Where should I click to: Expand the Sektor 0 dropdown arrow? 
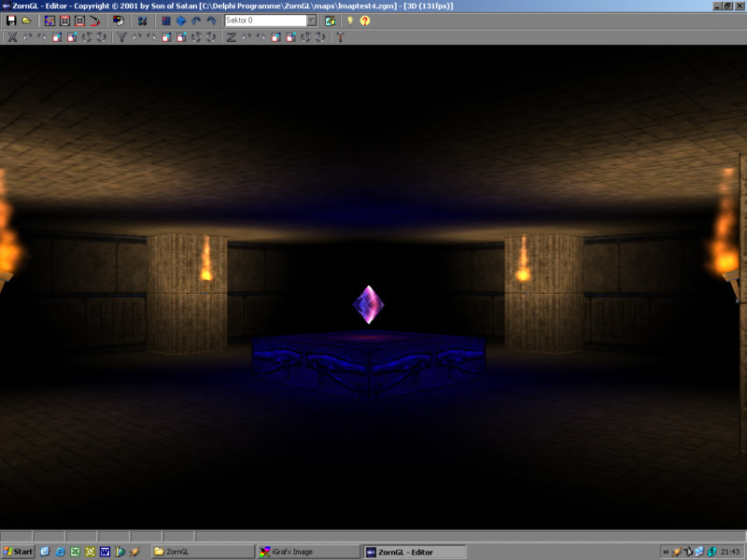pyautogui.click(x=312, y=21)
